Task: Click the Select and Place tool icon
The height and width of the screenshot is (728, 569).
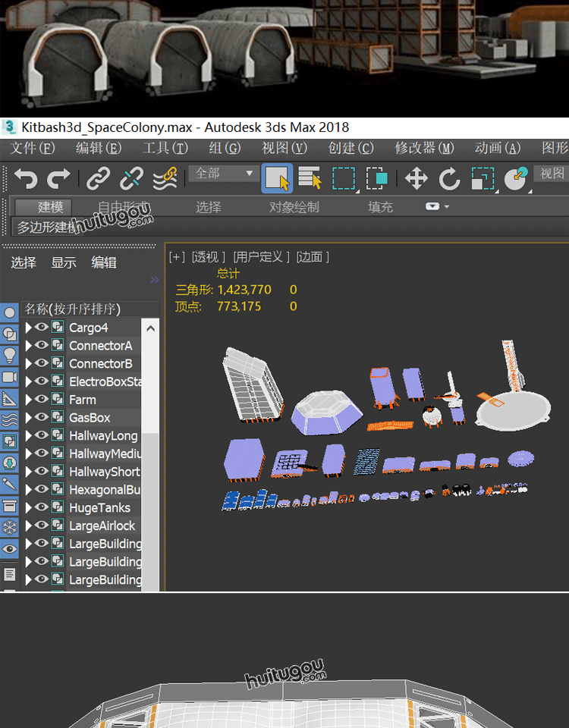Action: (516, 178)
